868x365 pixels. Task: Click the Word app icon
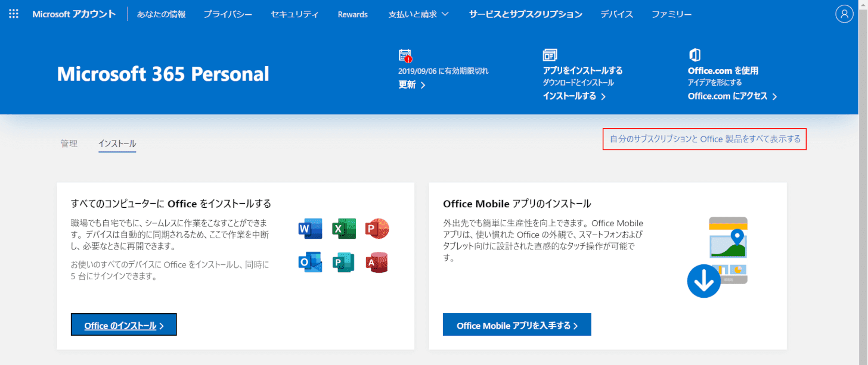310,229
